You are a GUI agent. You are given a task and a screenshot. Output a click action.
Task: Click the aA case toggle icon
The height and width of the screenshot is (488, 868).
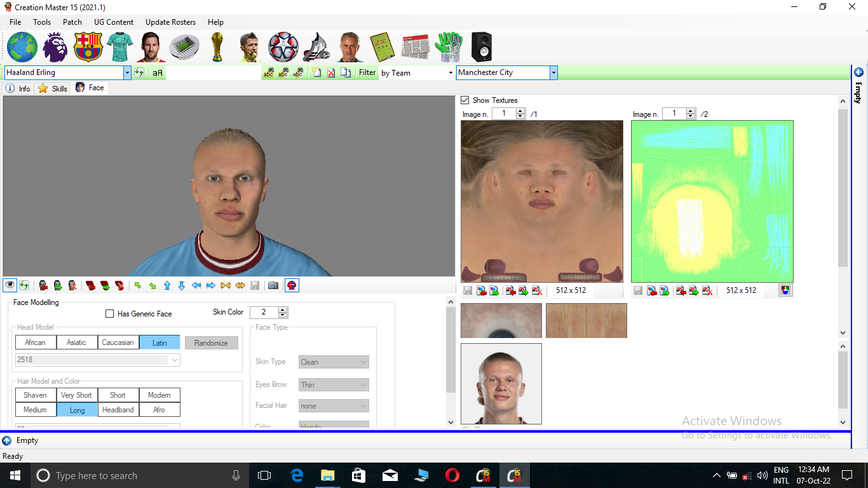pyautogui.click(x=158, y=73)
